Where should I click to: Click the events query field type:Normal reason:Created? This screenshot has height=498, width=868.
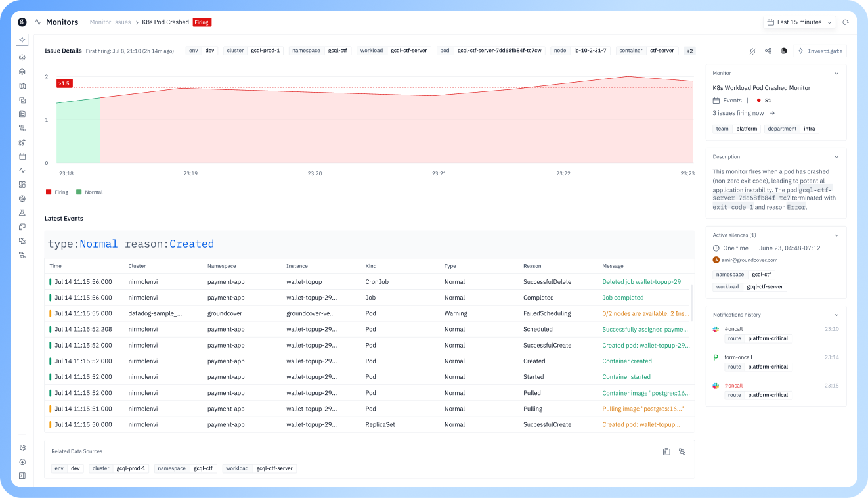[x=370, y=244]
